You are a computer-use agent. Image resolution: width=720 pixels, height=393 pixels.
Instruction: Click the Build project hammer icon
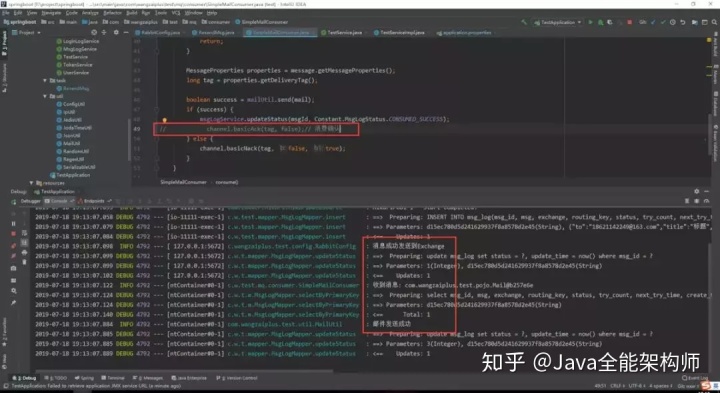tap(524, 22)
